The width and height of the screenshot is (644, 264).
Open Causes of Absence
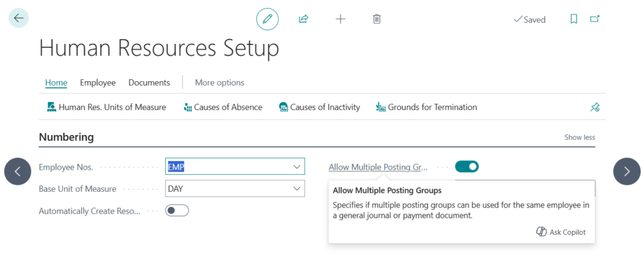[223, 107]
